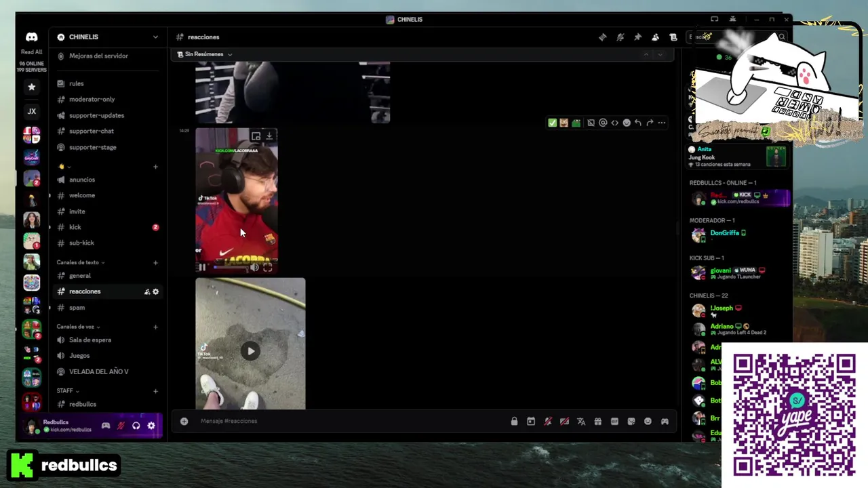Collapse the Canales de texto category

[80, 262]
